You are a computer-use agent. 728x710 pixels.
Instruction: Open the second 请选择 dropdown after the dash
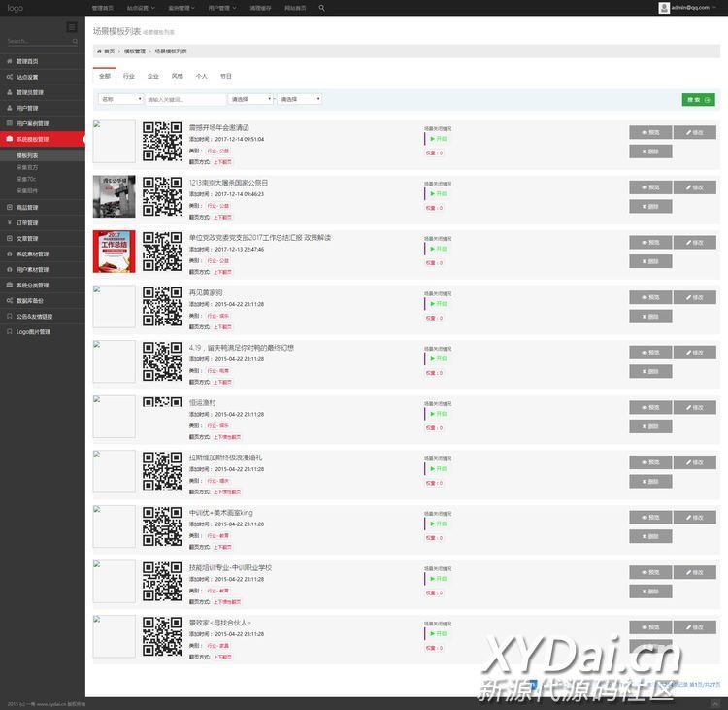[300, 99]
